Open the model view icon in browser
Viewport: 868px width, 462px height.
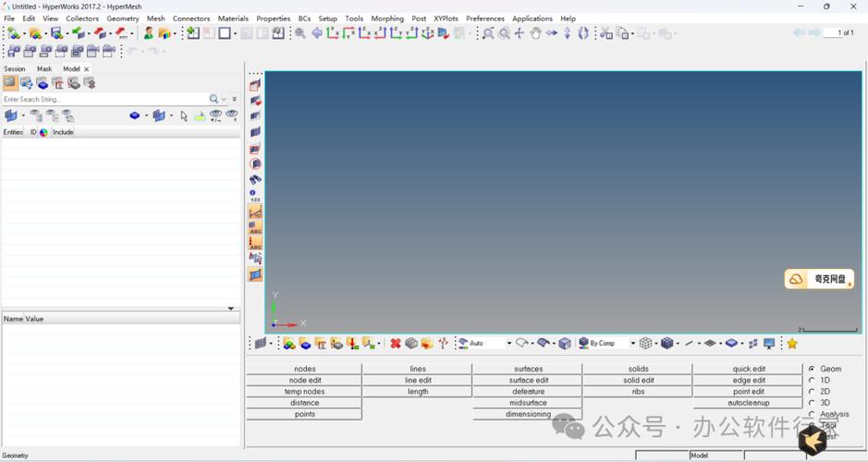click(x=10, y=83)
